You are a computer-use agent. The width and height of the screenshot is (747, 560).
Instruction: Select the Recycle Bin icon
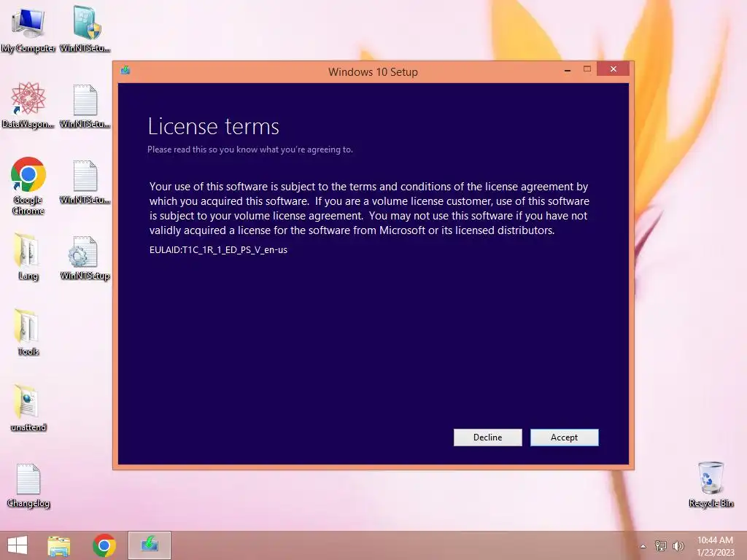pyautogui.click(x=711, y=484)
